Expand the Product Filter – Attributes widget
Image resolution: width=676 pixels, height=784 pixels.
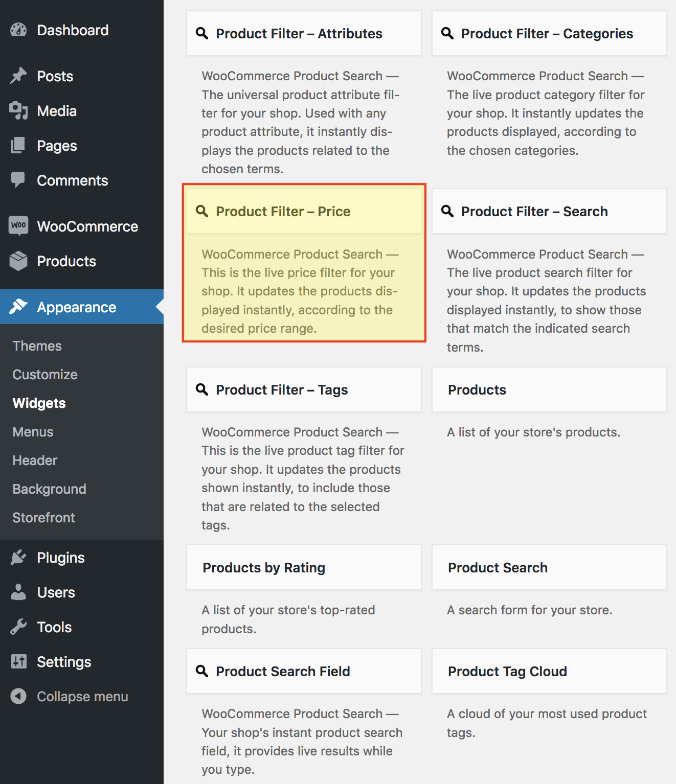tap(304, 33)
